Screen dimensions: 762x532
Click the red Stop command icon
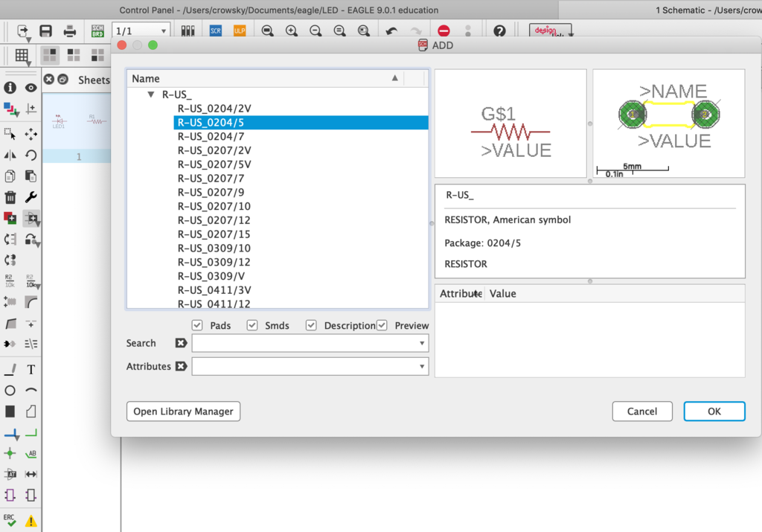[x=444, y=31]
